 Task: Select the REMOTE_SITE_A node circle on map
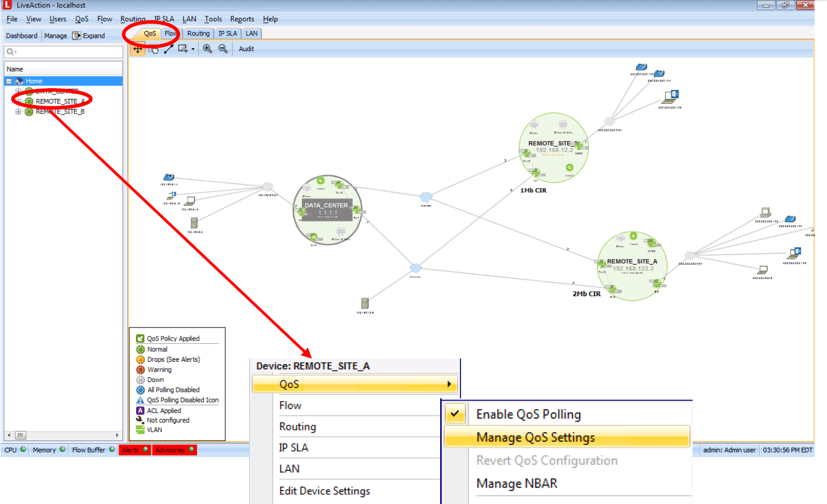[632, 266]
